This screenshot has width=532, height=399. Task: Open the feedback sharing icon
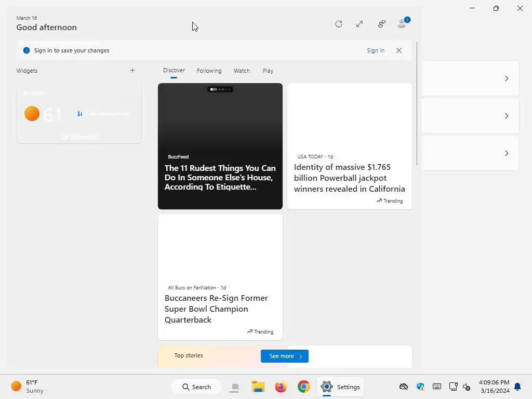[x=382, y=24]
